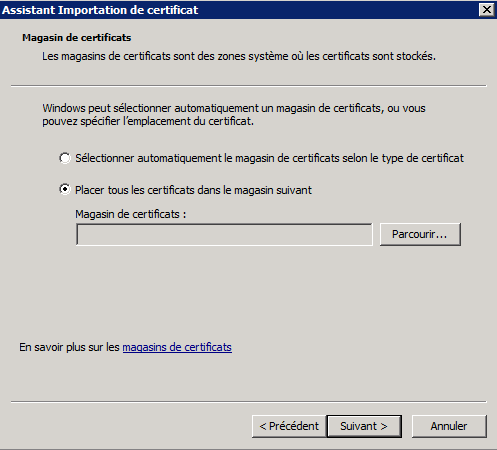Click the 'Placer tous les certificats dans le magasin suivant' label
This screenshot has height=450, width=497.
click(x=193, y=190)
